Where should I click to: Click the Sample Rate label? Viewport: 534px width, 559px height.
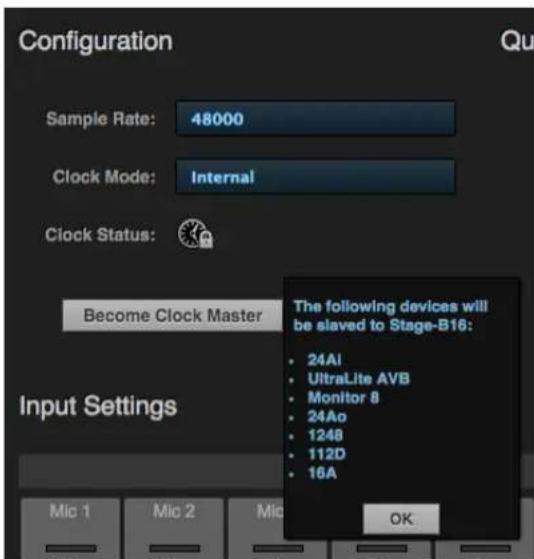(101, 119)
